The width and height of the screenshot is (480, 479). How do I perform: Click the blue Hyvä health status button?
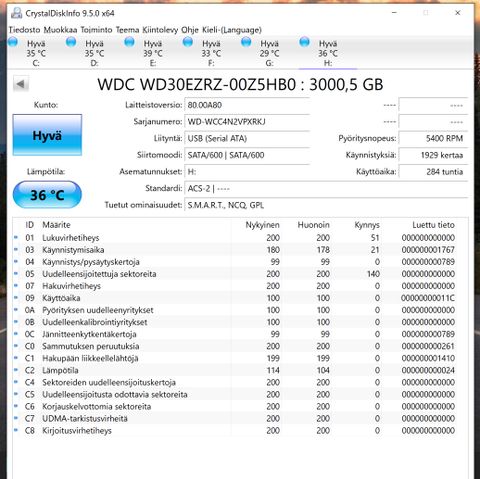coord(47,135)
